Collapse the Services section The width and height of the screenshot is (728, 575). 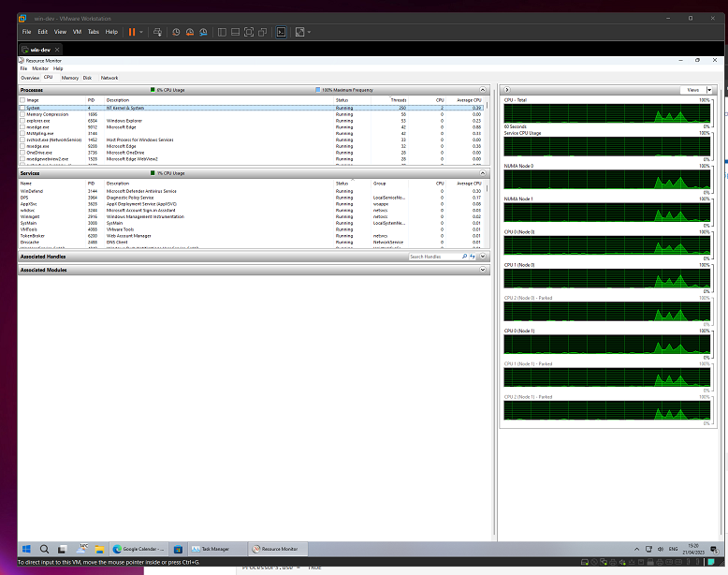pos(483,173)
